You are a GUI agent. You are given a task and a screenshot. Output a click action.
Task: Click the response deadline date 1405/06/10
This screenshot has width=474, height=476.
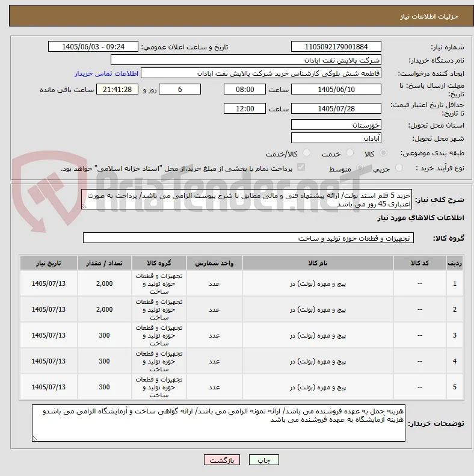(336, 90)
